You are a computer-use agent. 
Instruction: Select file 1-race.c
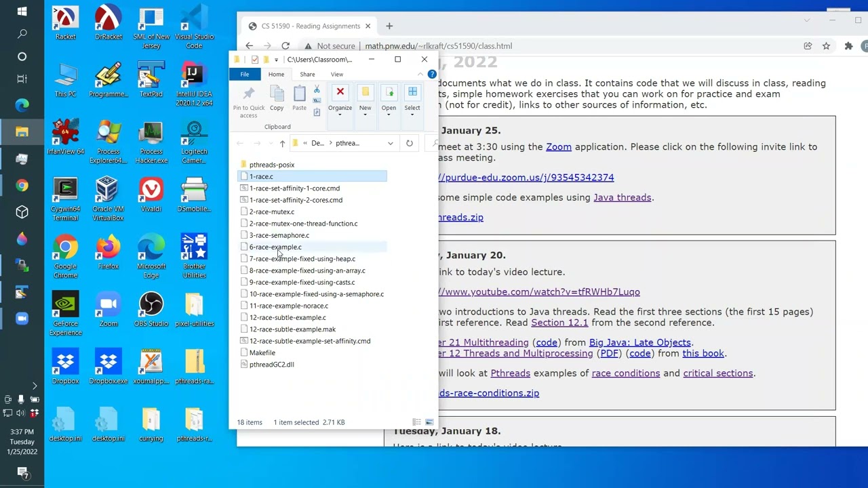point(312,176)
